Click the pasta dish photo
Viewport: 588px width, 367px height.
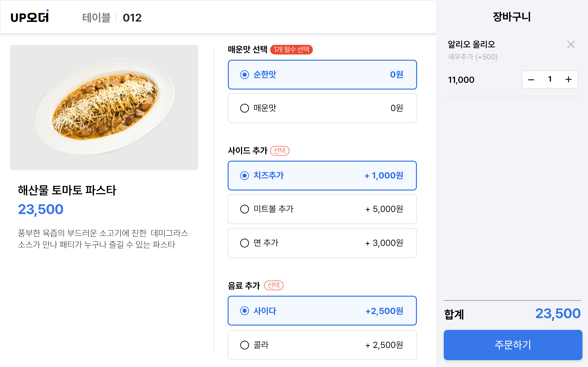[104, 107]
